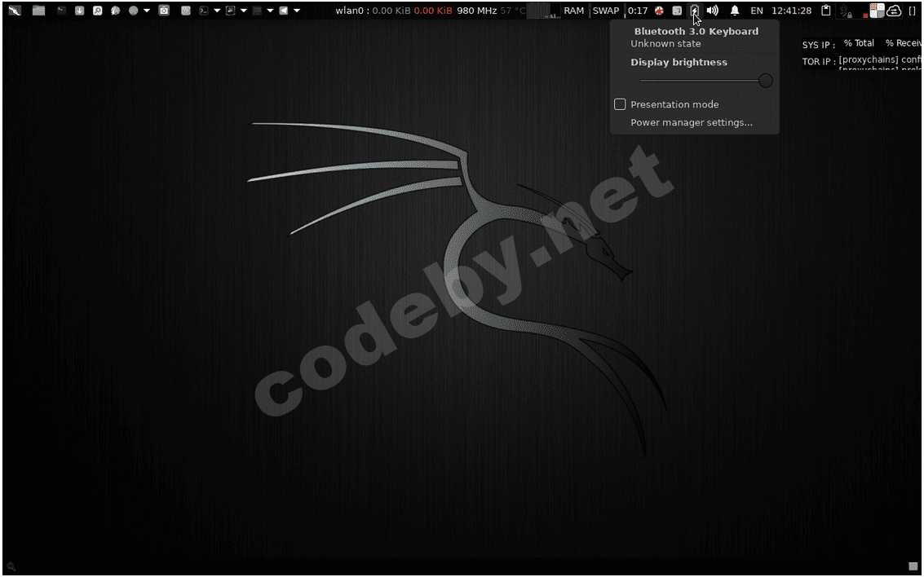924x577 pixels.
Task: Click the red and white checkered tray icon
Action: pyautogui.click(x=878, y=11)
